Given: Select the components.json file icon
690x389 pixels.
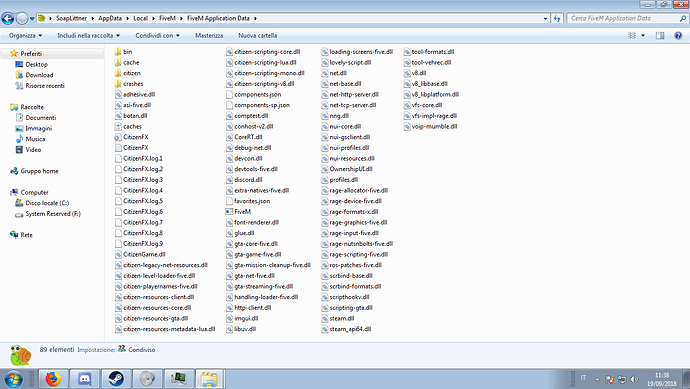Looking at the screenshot, I should 229,95.
